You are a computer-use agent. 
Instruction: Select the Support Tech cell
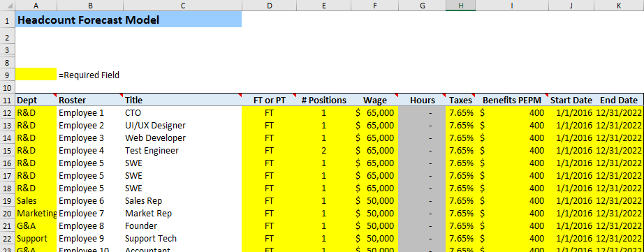click(182, 239)
